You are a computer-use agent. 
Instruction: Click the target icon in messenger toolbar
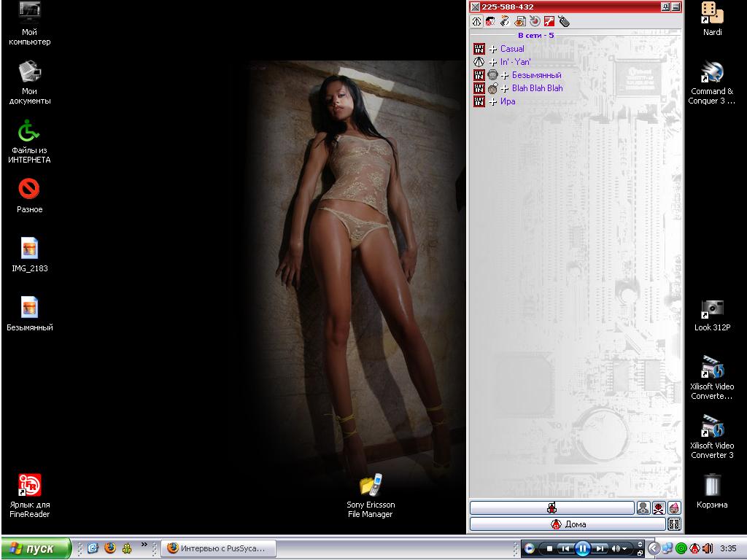[x=535, y=22]
